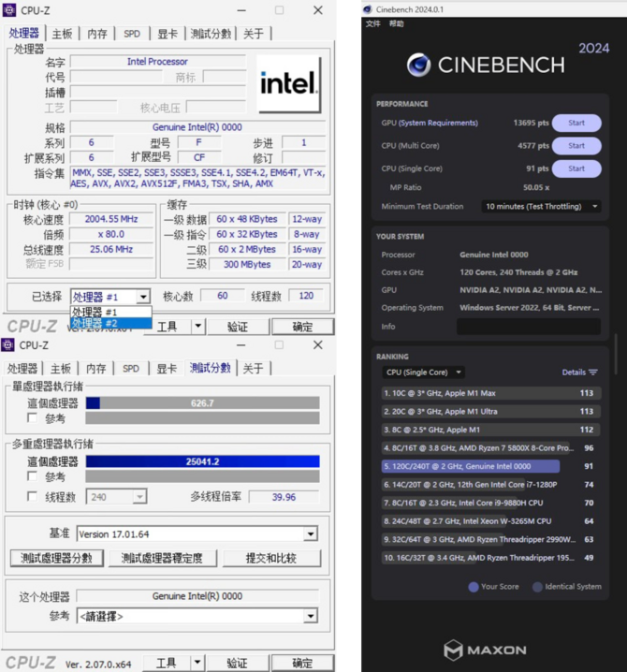Close the top CPU-Z window
The width and height of the screenshot is (627, 672).
pos(317,10)
